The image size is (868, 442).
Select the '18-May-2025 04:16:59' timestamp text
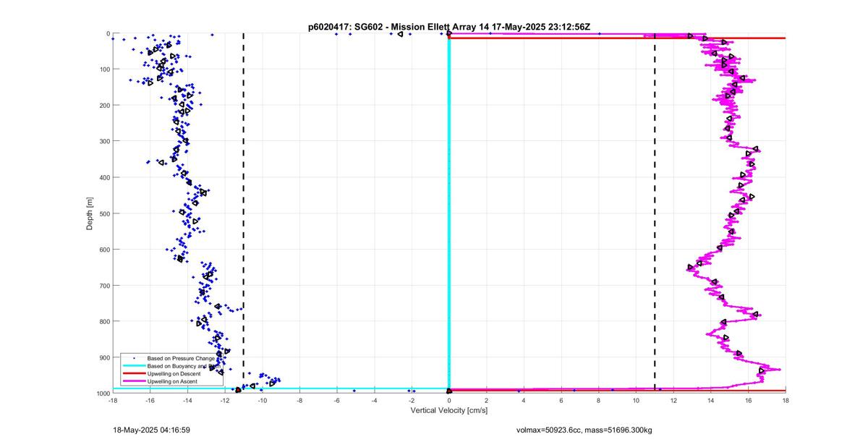pyautogui.click(x=152, y=429)
